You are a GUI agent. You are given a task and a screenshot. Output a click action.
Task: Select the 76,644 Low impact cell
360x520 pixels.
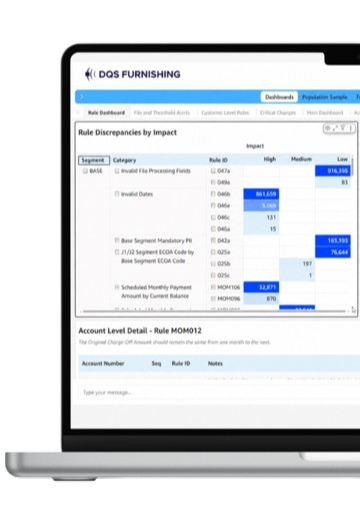(333, 252)
